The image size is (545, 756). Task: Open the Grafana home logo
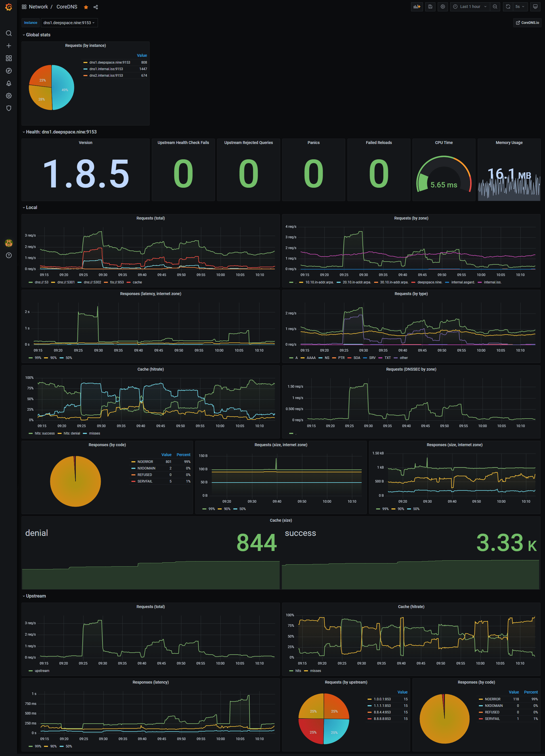click(x=9, y=7)
